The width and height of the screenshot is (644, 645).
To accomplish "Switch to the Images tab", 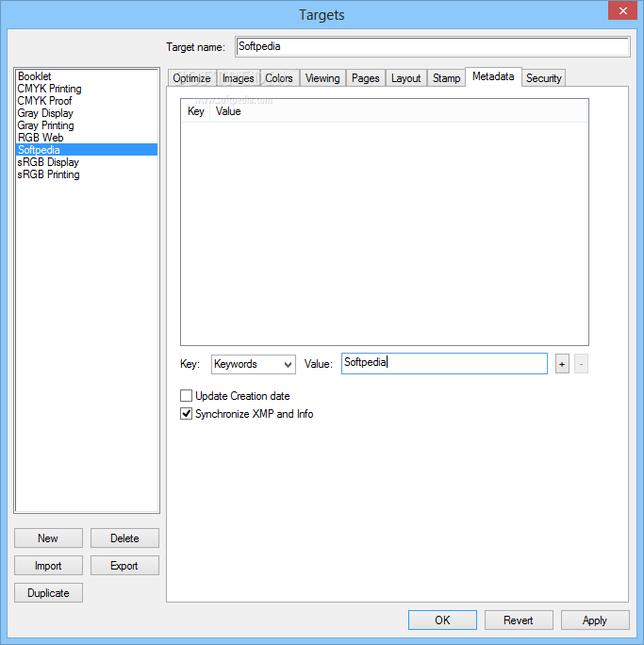I will (x=239, y=78).
